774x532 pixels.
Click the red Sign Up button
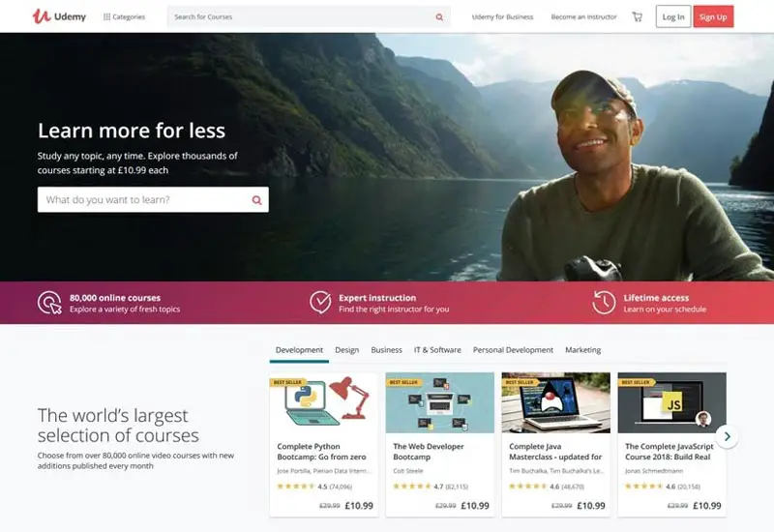713,16
